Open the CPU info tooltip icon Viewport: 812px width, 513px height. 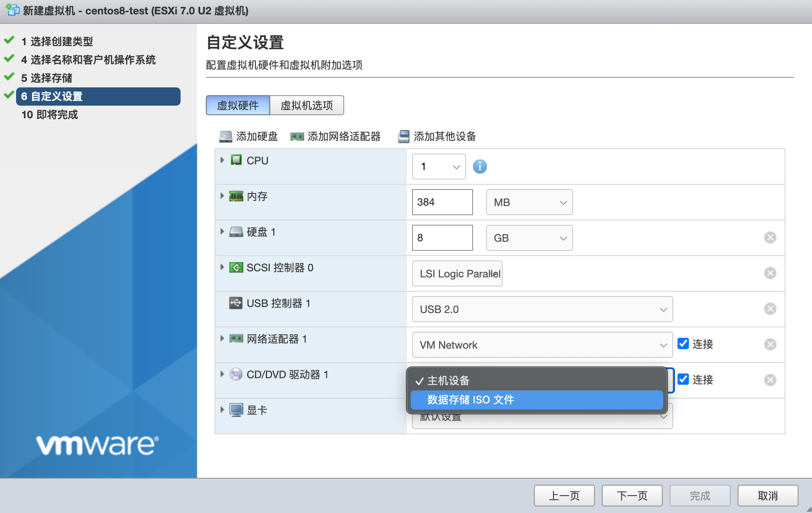tap(480, 167)
